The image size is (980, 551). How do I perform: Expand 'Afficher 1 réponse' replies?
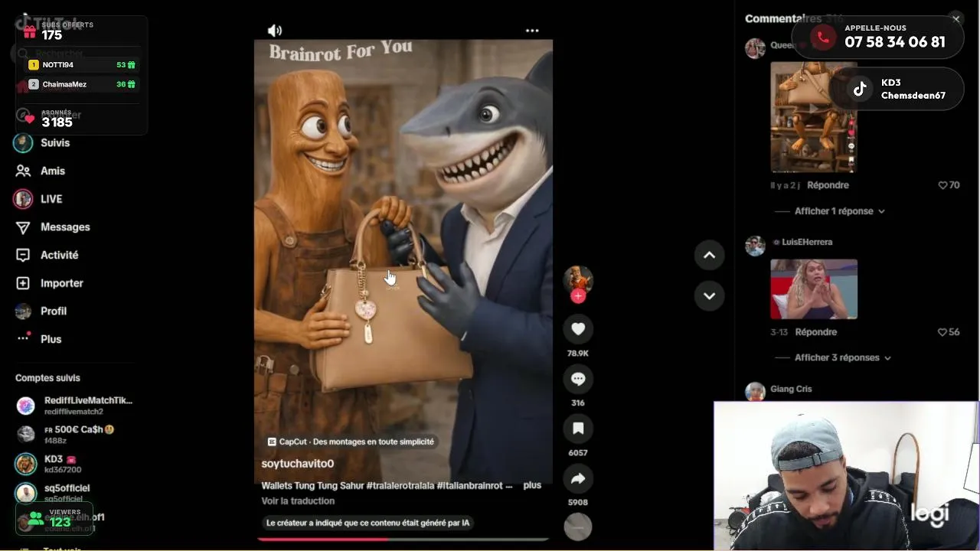coord(840,211)
